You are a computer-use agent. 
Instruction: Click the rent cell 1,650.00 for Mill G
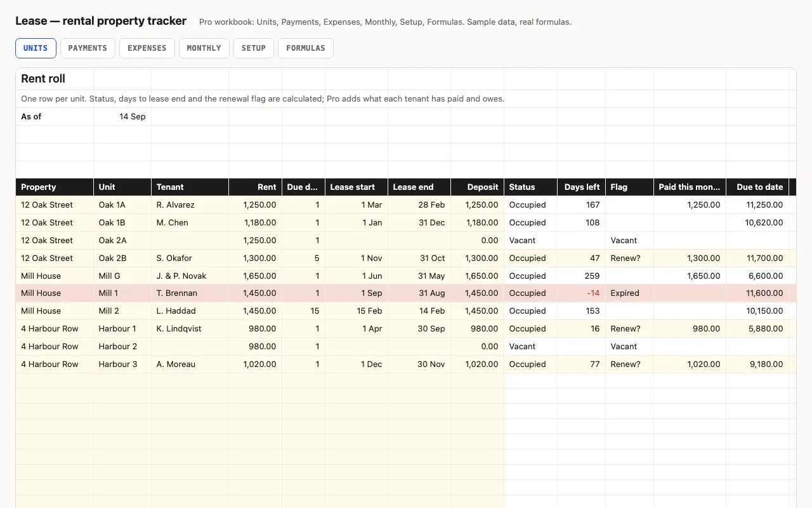pyautogui.click(x=255, y=276)
